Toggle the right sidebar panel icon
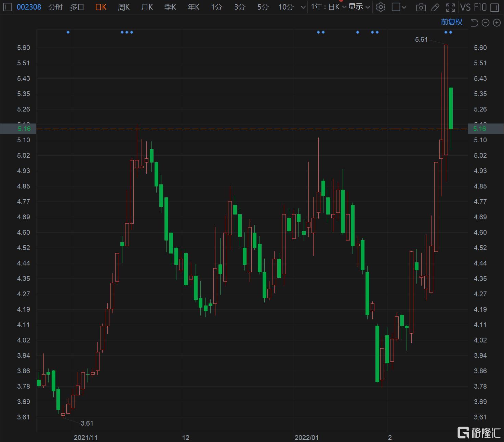504x442 pixels. 494,7
